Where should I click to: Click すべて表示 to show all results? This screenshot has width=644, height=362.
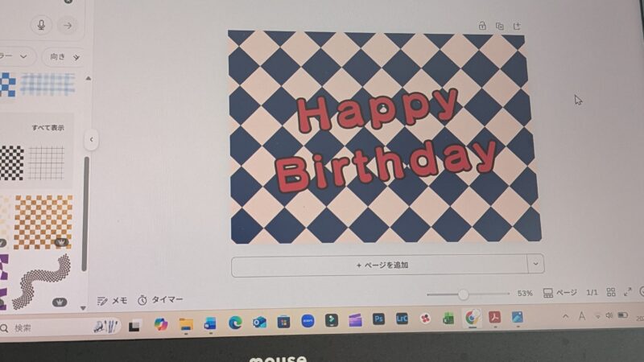(x=47, y=128)
